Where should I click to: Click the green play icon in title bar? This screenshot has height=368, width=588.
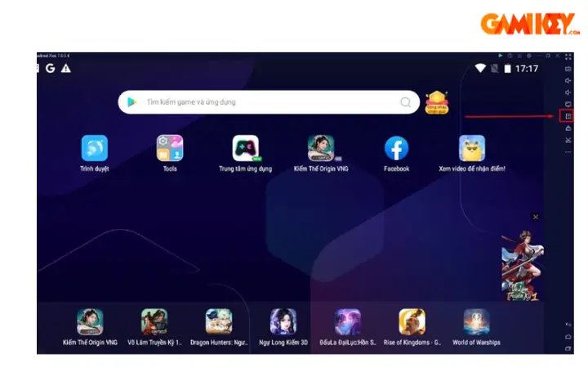501,56
